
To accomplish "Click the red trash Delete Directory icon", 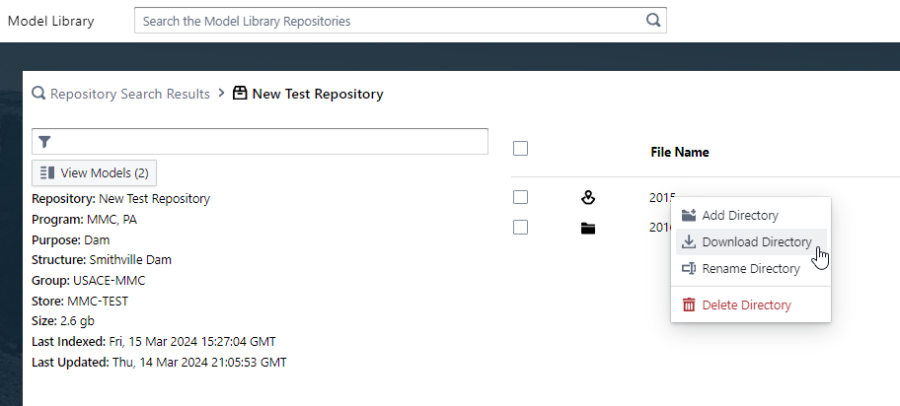I will click(x=688, y=305).
